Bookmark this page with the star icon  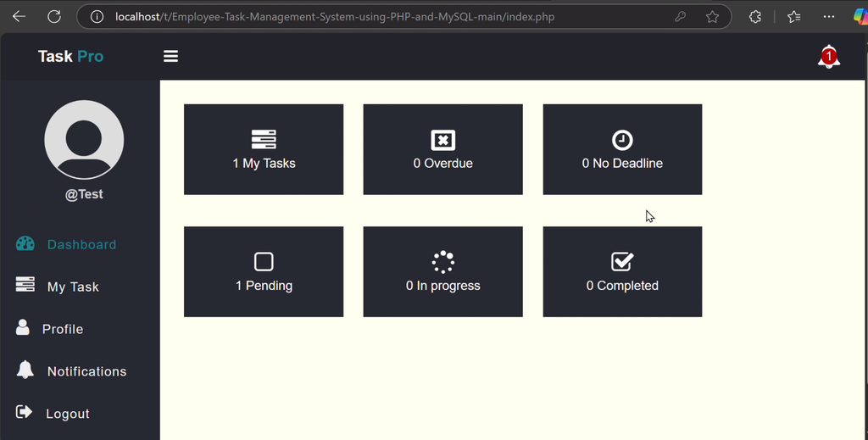[712, 17]
